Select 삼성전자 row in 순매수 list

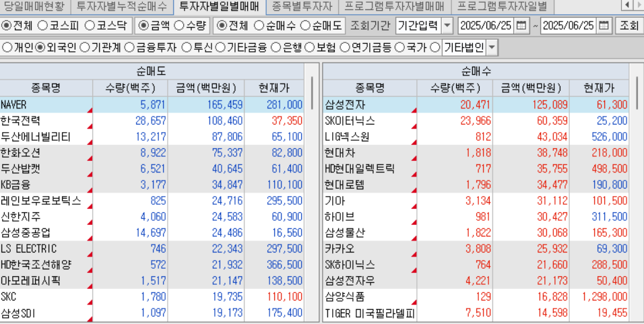[x=476, y=104]
